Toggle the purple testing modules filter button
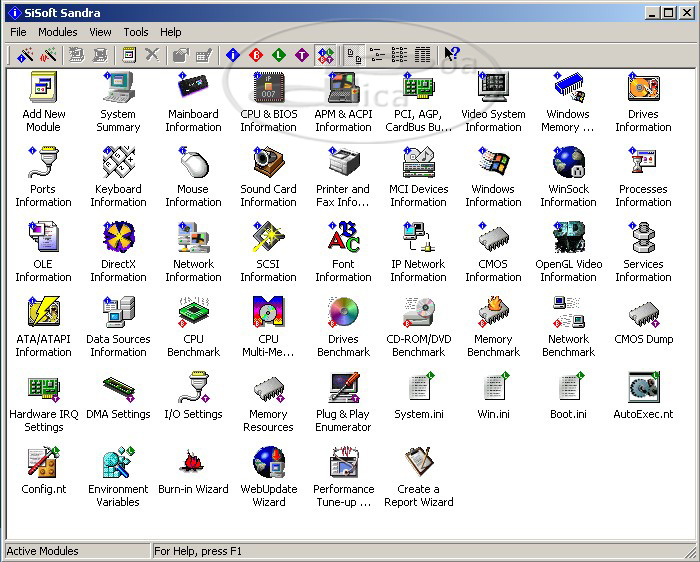 302,55
